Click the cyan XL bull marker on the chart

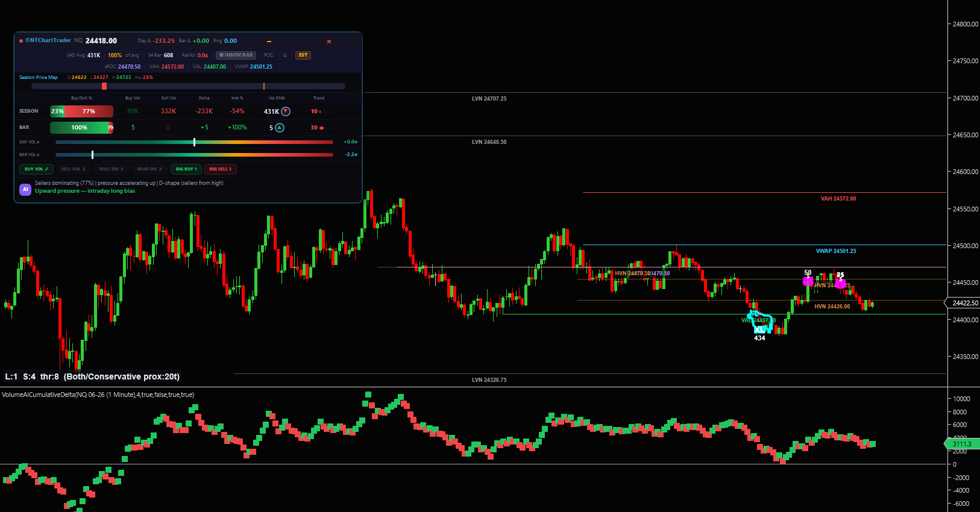point(759,322)
